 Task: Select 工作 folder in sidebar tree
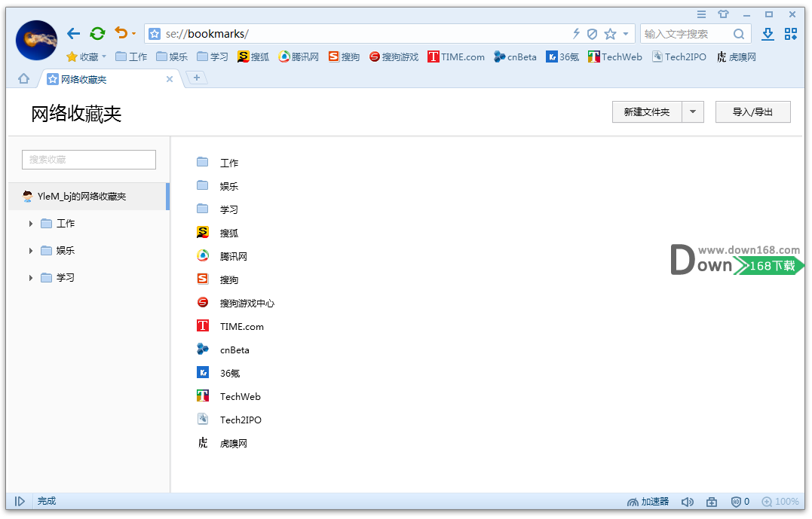click(x=58, y=224)
